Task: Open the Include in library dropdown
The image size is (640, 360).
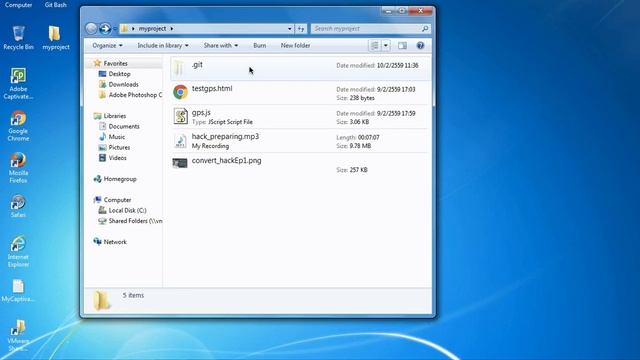Action: point(163,46)
